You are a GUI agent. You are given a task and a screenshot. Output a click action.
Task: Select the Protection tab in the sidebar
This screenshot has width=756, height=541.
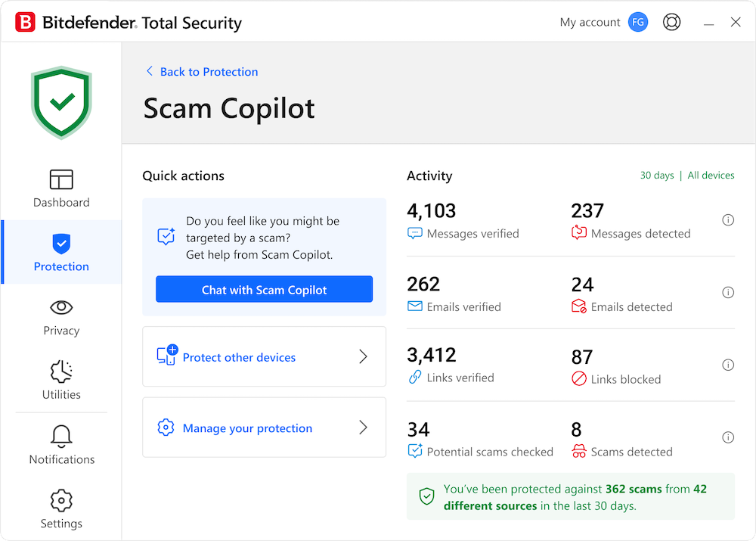[61, 252]
